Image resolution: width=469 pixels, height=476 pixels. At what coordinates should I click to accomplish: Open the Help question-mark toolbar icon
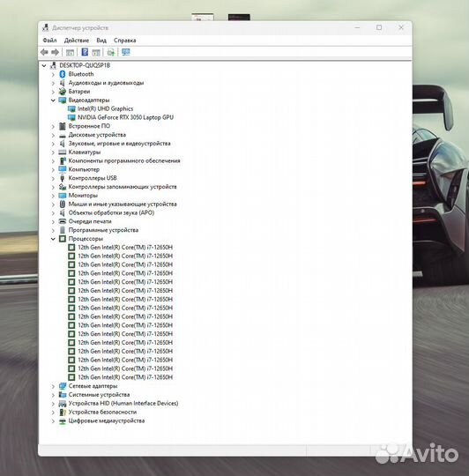(85, 52)
